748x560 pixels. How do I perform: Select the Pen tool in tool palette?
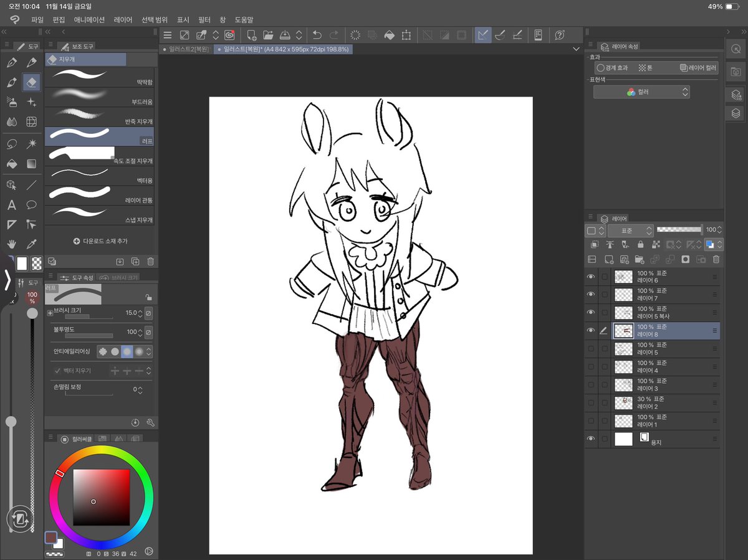point(11,63)
